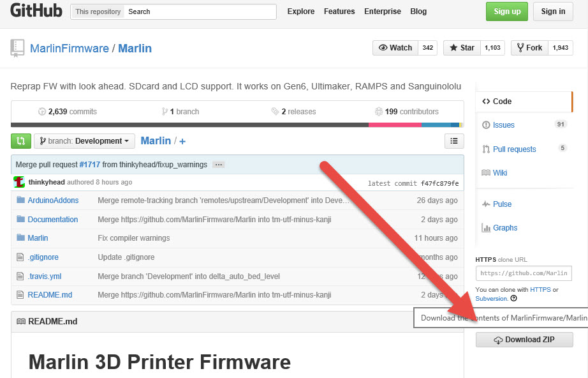
Task: Click the file list view toggle icon
Action: coord(453,141)
